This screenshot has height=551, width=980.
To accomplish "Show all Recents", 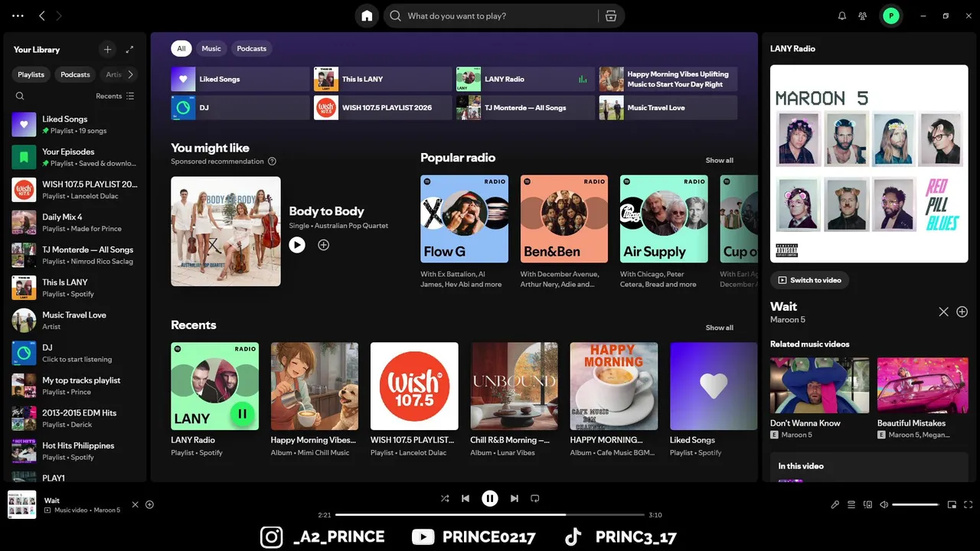I will coord(719,328).
